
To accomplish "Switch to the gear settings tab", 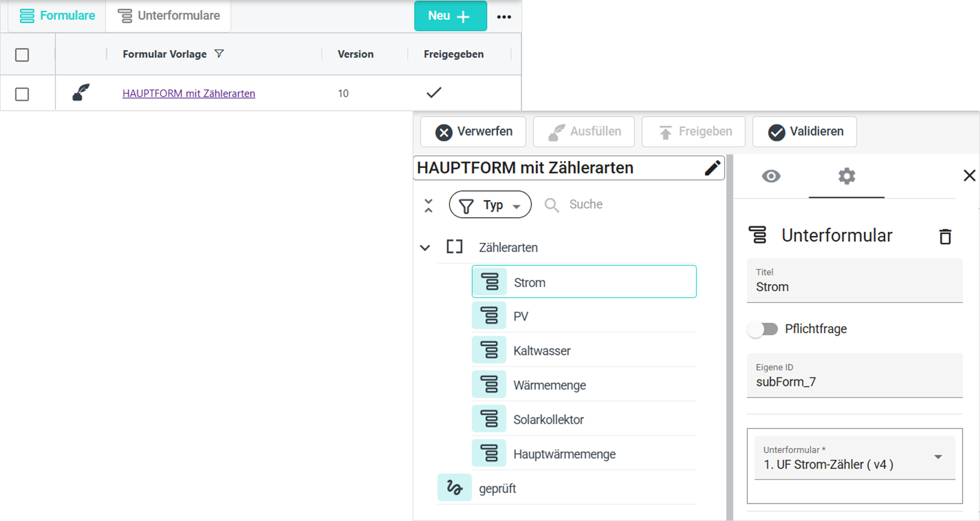I will (846, 176).
